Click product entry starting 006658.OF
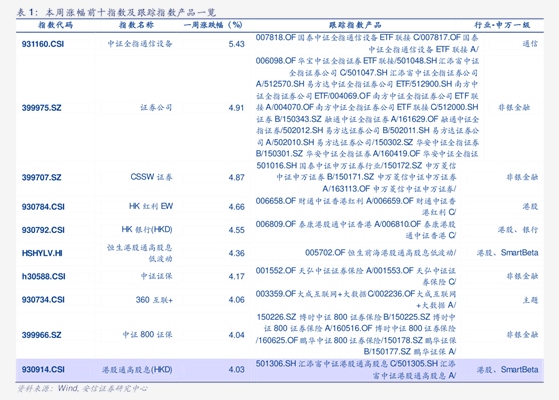Screen dimensions: 559x400 tap(356, 206)
